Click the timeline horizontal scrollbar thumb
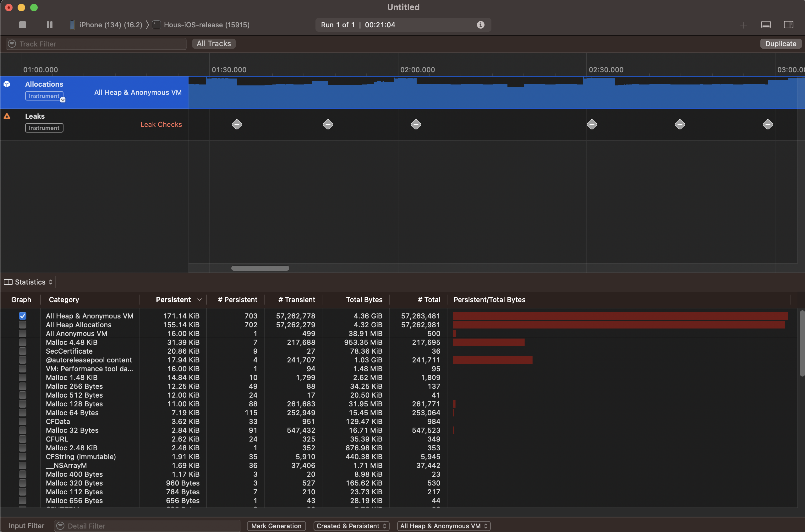This screenshot has width=805, height=532. click(x=260, y=268)
